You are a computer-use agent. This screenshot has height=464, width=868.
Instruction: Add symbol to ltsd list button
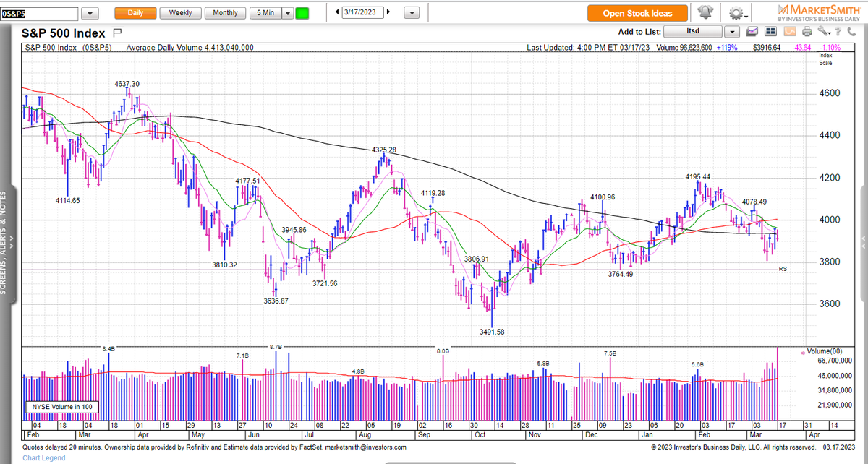point(692,32)
